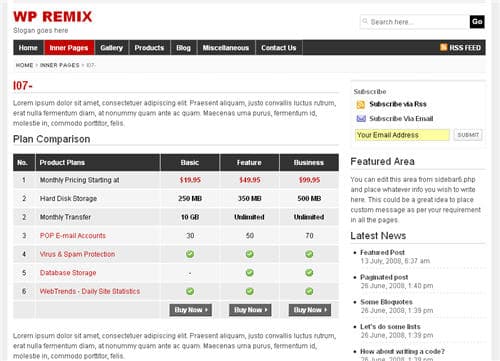Go to the Products menu item

(149, 48)
